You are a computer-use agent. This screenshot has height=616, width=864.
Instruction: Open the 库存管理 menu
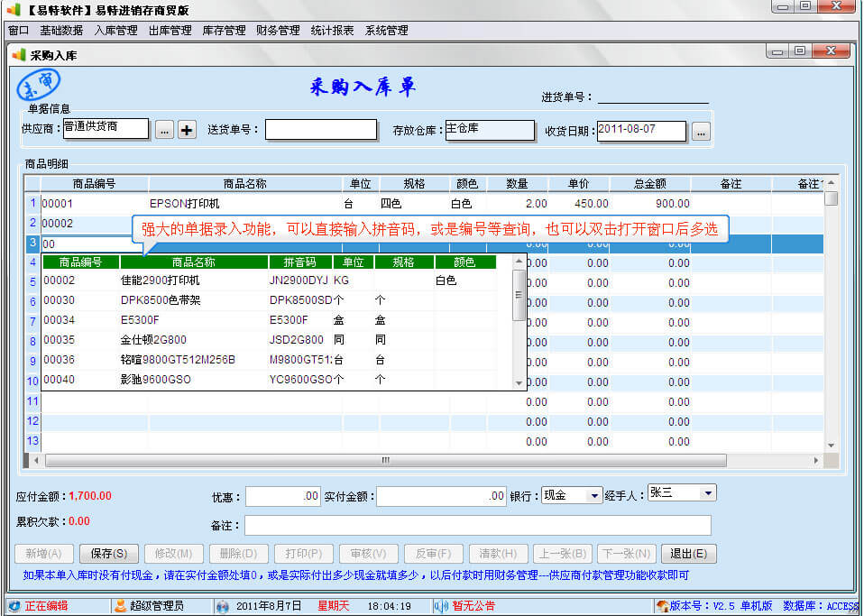pyautogui.click(x=224, y=31)
